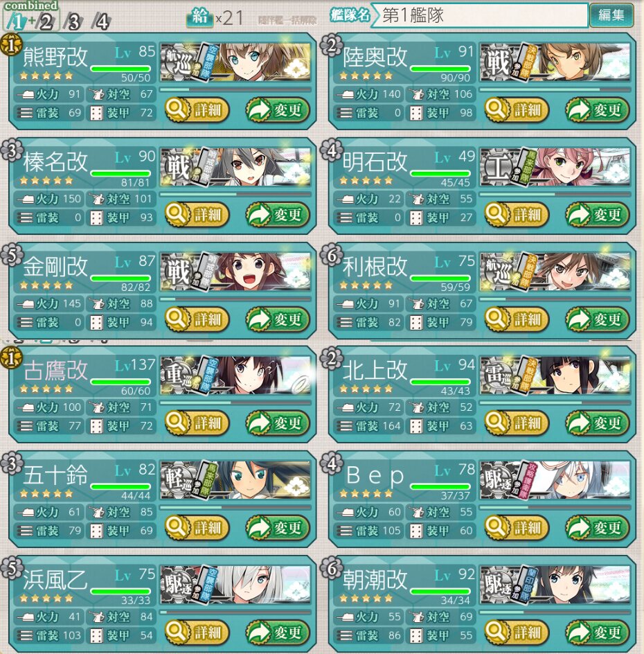Click the 雷巡 badge on 北上改

click(498, 375)
